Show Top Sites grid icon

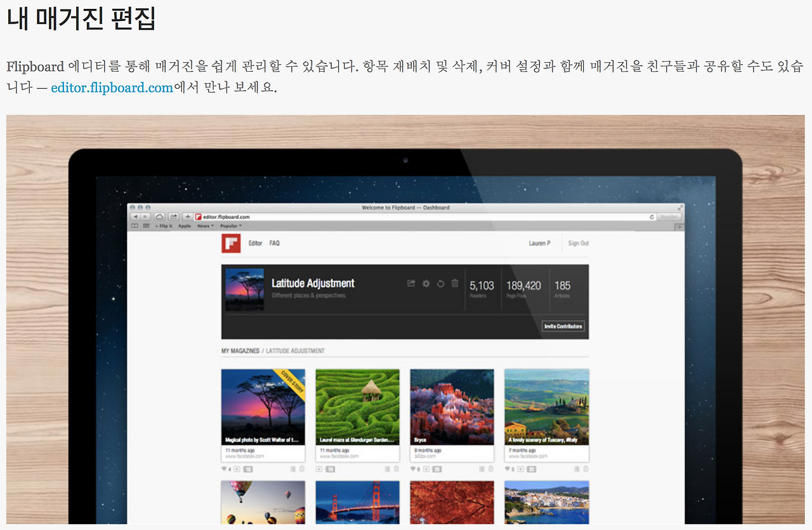146,226
